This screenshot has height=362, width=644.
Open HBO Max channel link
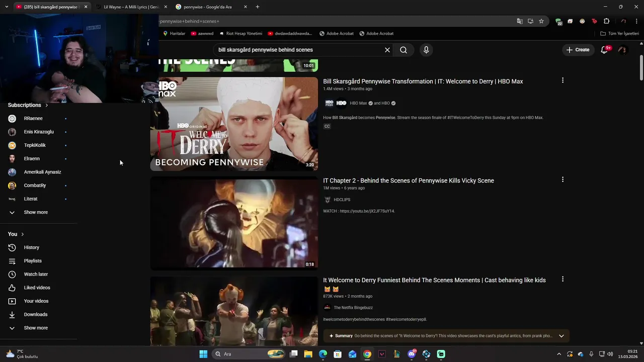(358, 103)
